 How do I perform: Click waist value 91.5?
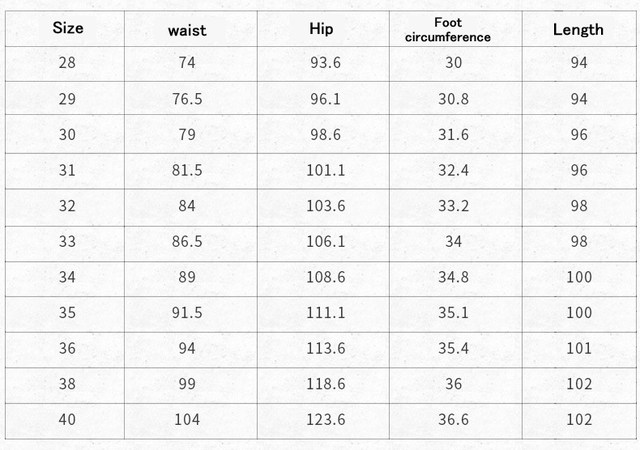click(187, 312)
